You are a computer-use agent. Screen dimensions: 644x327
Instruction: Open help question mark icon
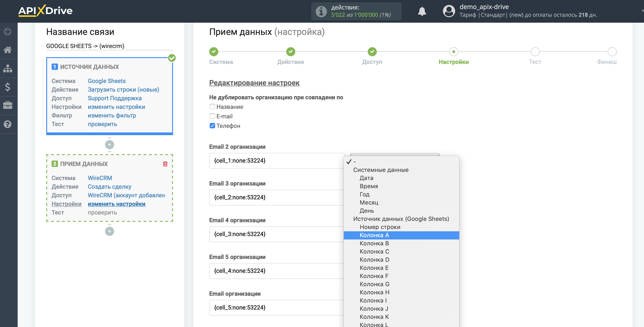pos(7,124)
